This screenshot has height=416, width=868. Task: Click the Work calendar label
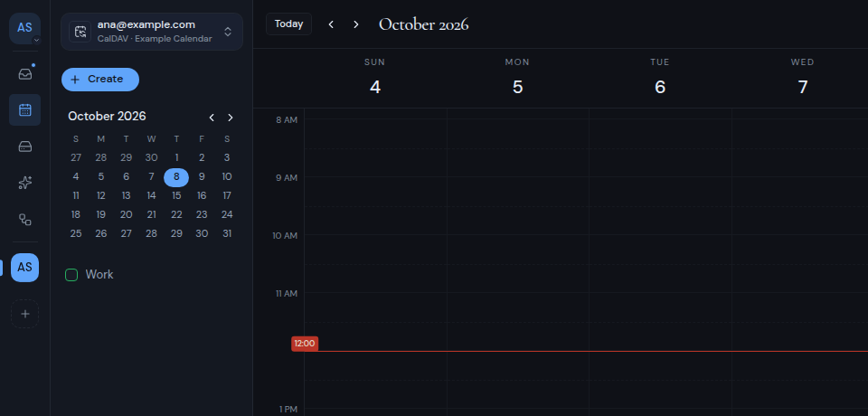99,275
